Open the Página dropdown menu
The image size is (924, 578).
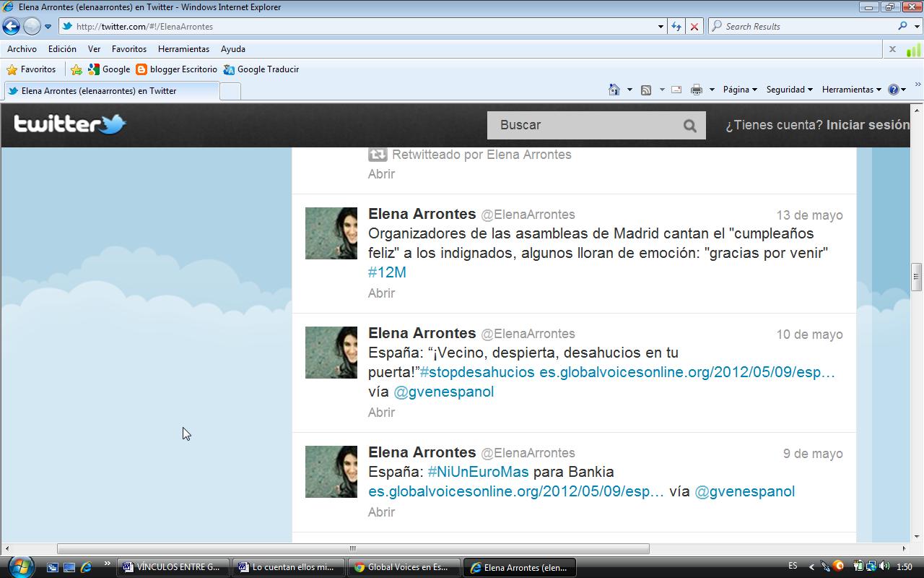[740, 90]
